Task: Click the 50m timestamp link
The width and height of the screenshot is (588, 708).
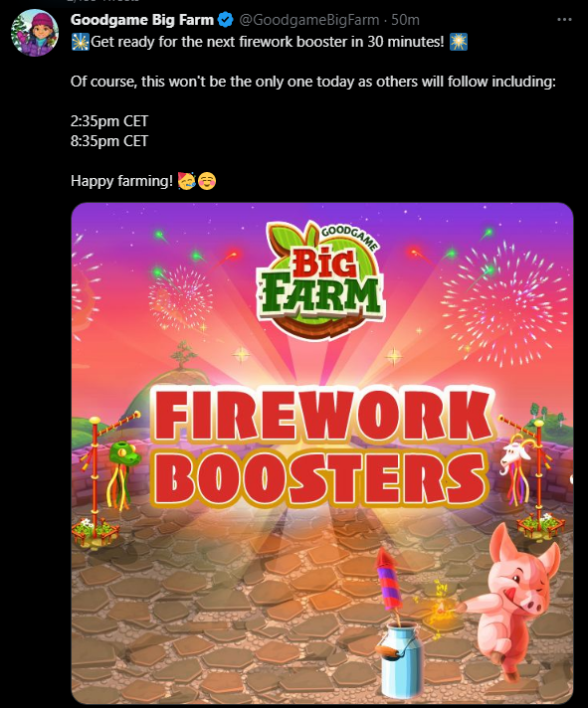Action: pos(405,20)
